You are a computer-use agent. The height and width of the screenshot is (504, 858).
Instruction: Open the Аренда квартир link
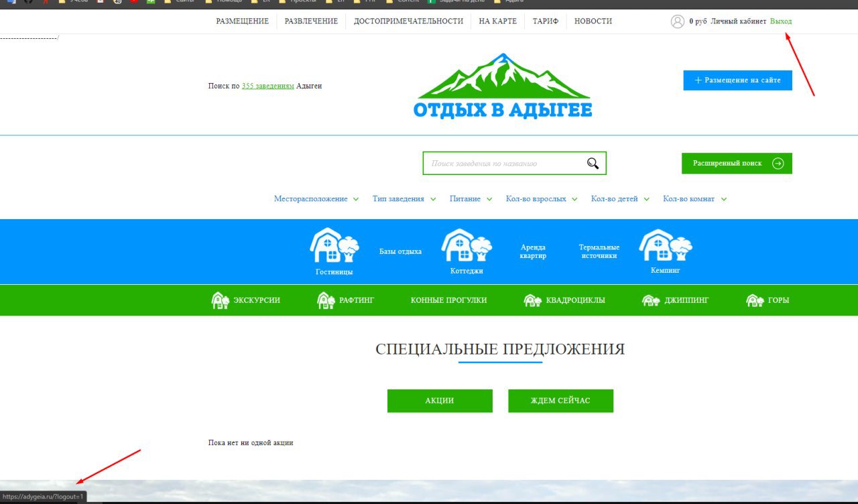533,251
